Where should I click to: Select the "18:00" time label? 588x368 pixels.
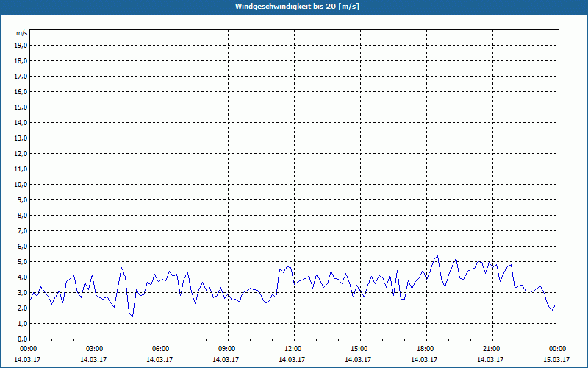click(x=424, y=349)
